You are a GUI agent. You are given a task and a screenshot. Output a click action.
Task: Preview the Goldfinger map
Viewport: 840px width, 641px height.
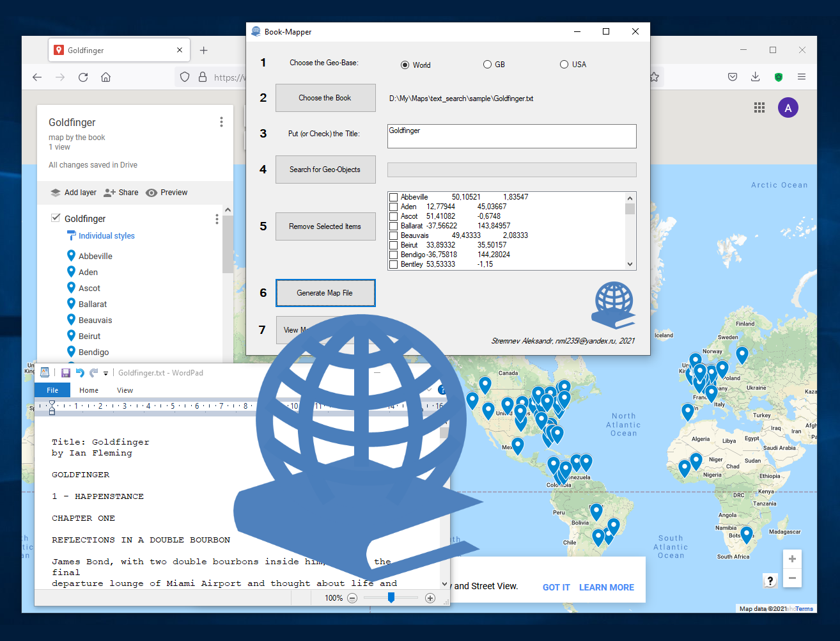[x=166, y=193]
